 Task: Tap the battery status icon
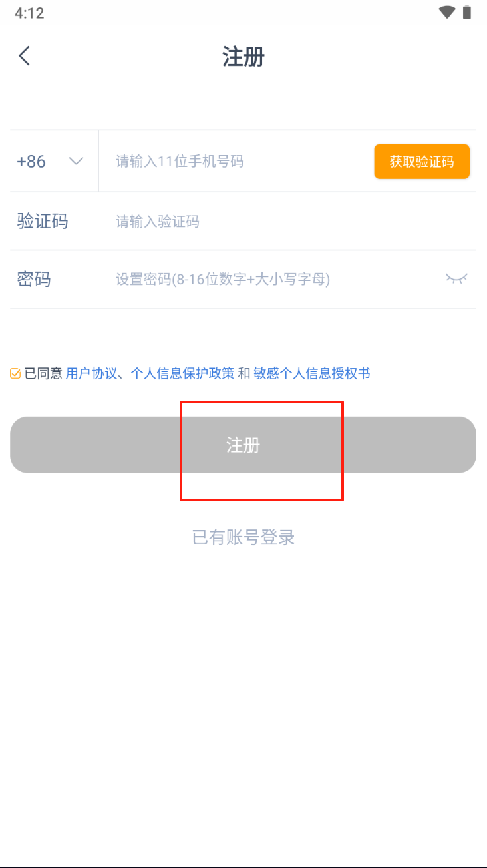point(467,12)
